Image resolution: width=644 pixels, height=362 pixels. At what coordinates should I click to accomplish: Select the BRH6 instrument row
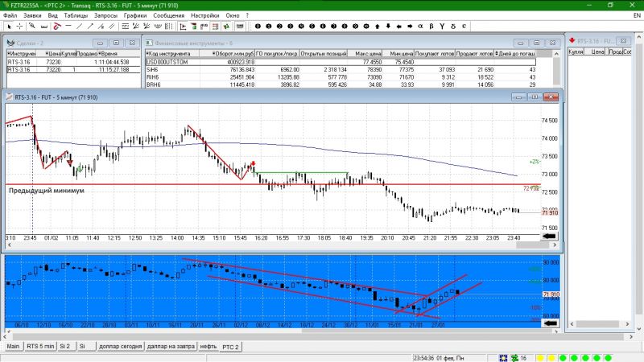tap(341, 84)
